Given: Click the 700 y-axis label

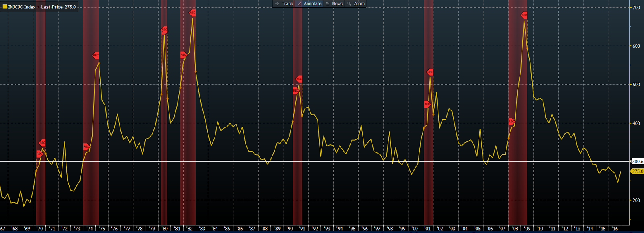Looking at the screenshot, I should [x=636, y=8].
